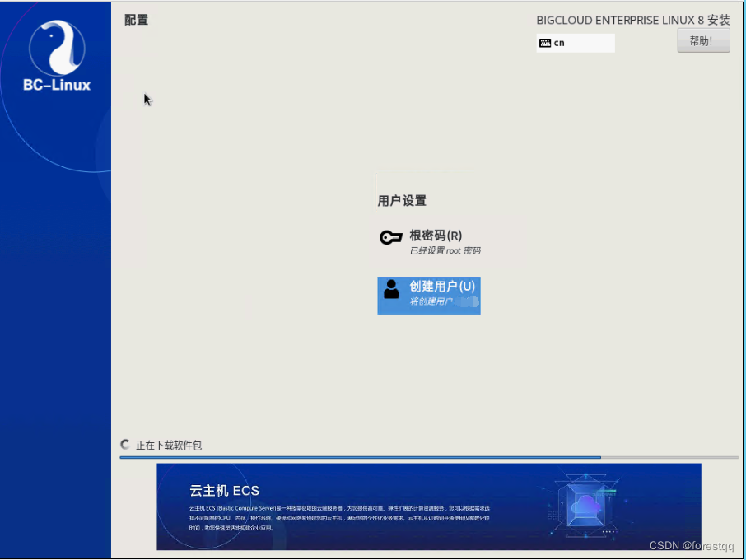
Task: Click the key icon for root password
Action: pos(391,237)
